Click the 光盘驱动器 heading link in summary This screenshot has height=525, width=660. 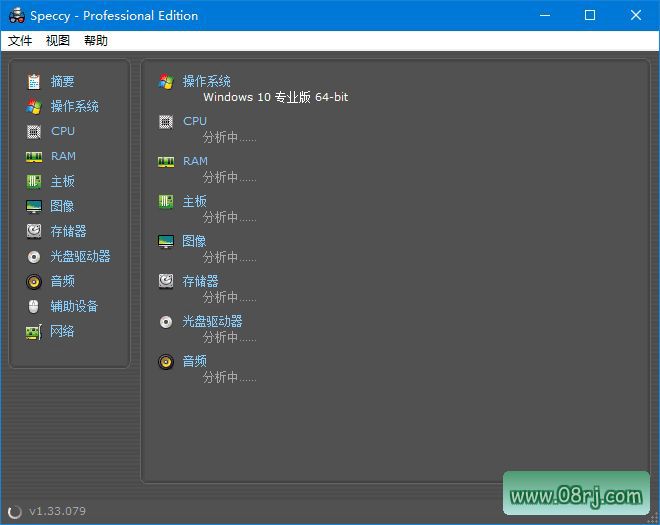point(213,322)
